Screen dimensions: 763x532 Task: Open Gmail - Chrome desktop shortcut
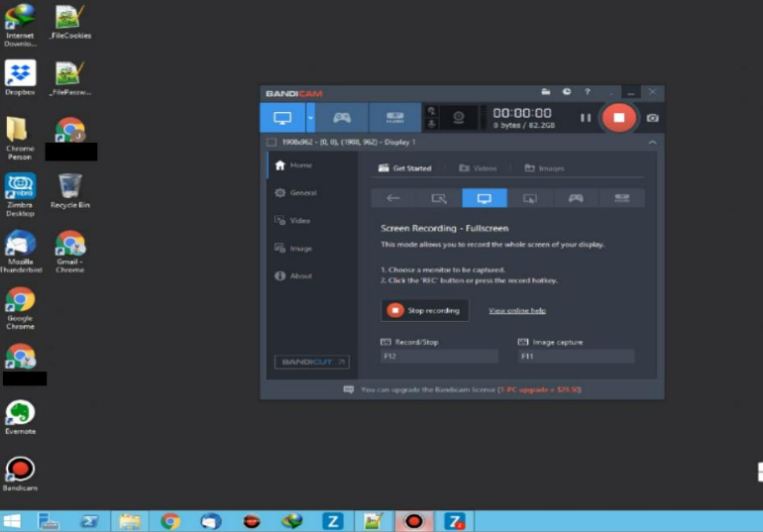point(70,251)
